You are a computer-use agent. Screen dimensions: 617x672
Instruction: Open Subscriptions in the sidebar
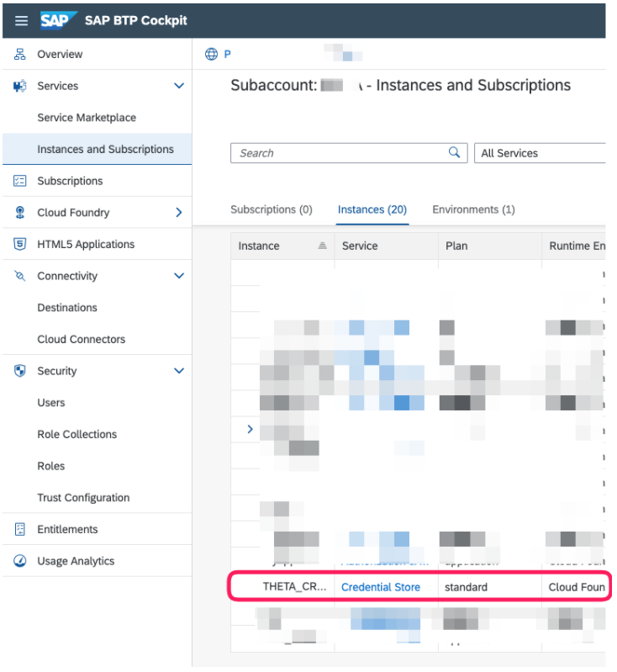pyautogui.click(x=97, y=181)
